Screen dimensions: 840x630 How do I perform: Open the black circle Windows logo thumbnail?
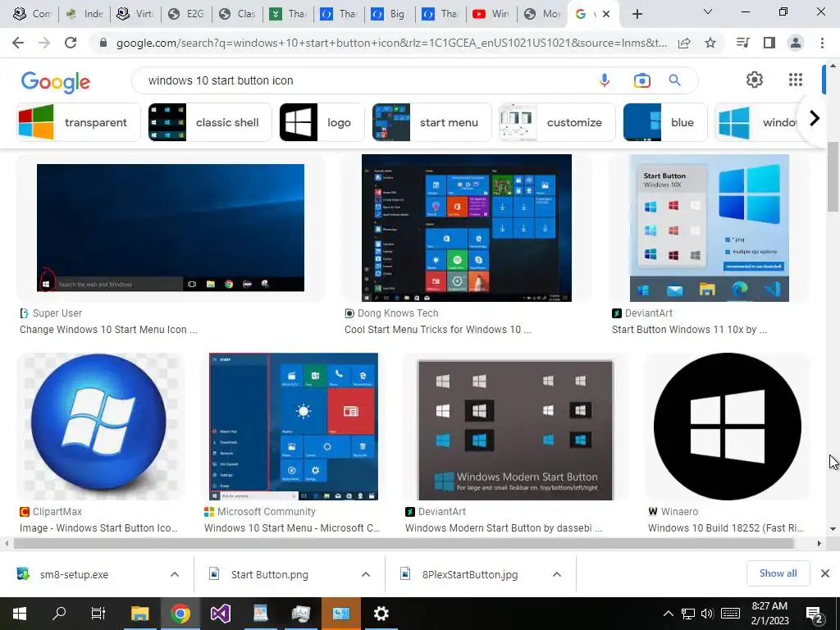point(727,427)
